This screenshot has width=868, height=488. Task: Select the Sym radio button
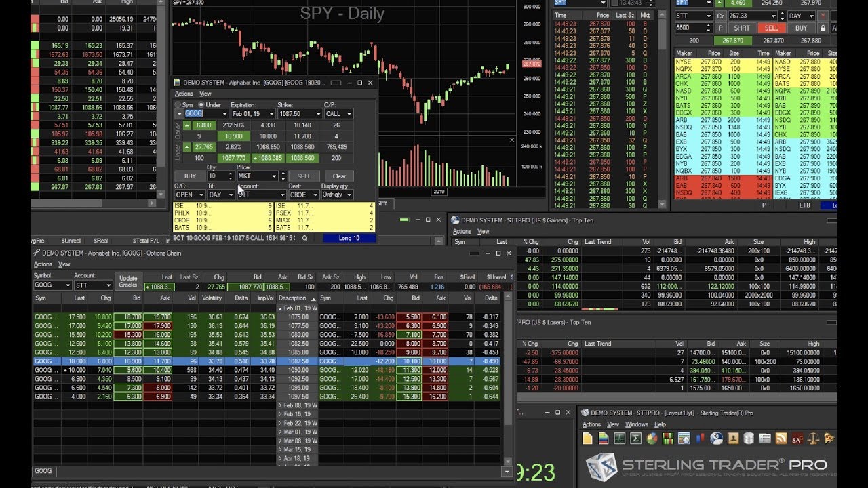(x=179, y=105)
